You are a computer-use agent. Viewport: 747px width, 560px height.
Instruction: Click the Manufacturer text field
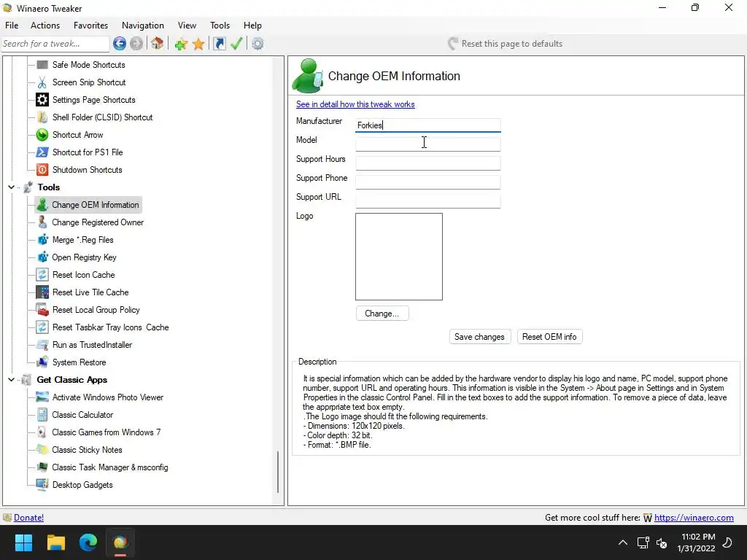point(427,125)
